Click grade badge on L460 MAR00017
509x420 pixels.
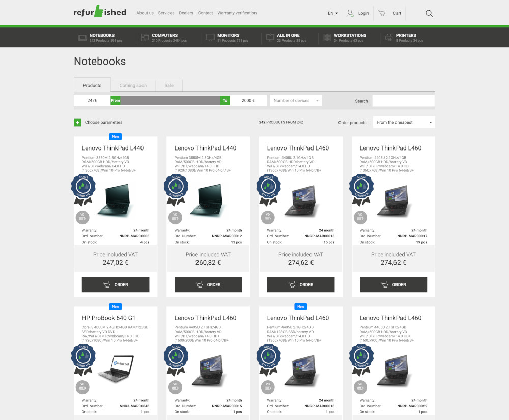[361, 190]
